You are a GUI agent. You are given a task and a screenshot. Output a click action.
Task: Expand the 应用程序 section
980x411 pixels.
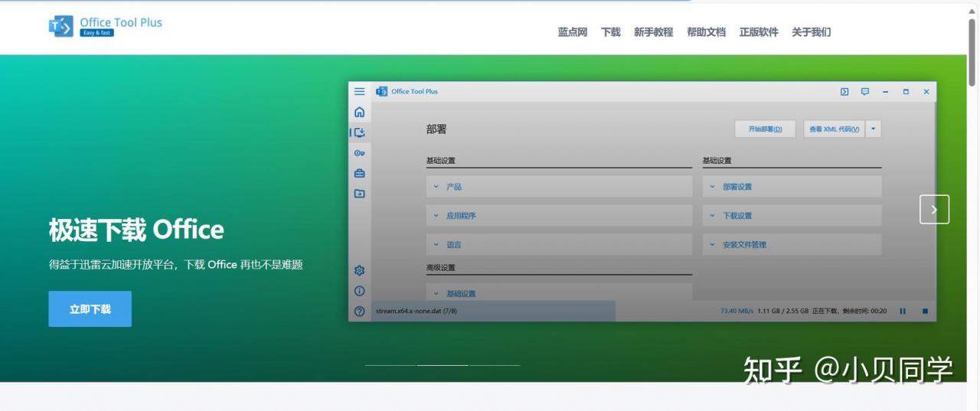pos(559,216)
